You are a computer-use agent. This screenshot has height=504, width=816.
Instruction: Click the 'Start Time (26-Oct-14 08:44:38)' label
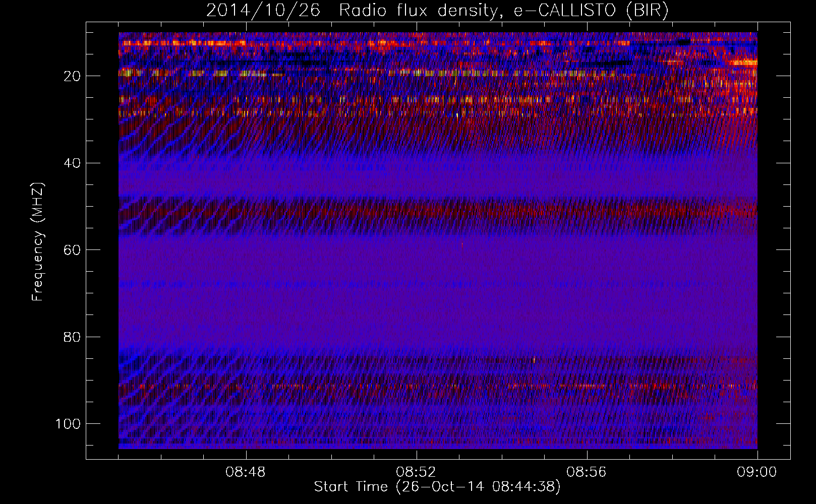pyautogui.click(x=437, y=487)
